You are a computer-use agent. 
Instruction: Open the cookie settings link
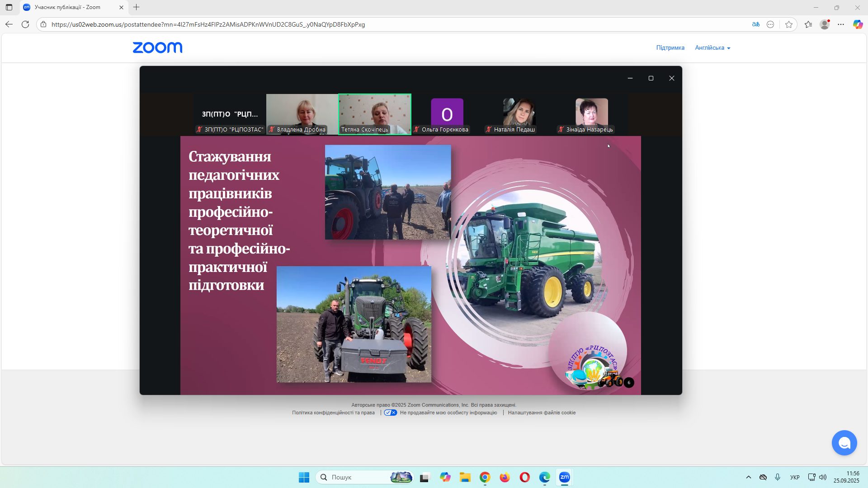[542, 413]
